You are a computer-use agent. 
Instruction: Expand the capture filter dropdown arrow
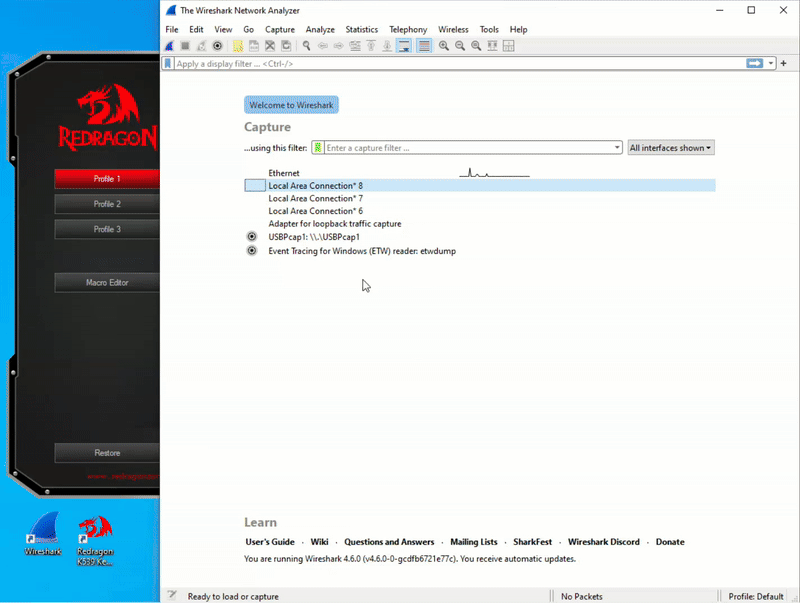click(x=617, y=148)
